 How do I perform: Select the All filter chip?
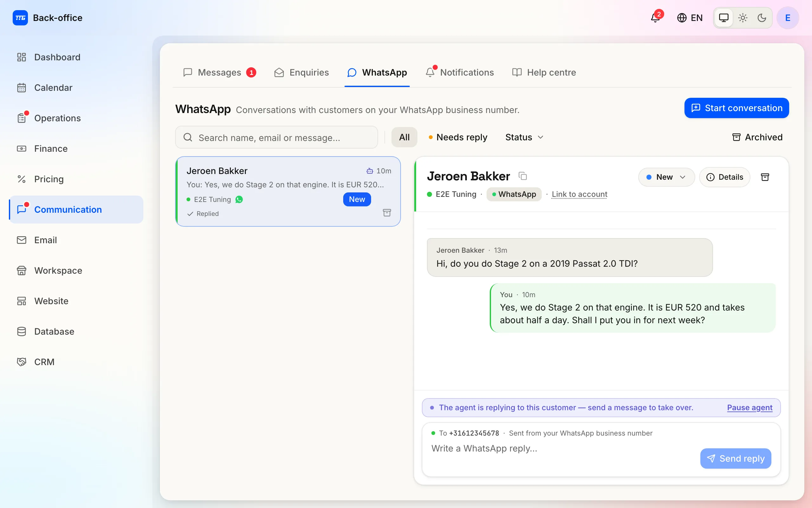point(404,137)
